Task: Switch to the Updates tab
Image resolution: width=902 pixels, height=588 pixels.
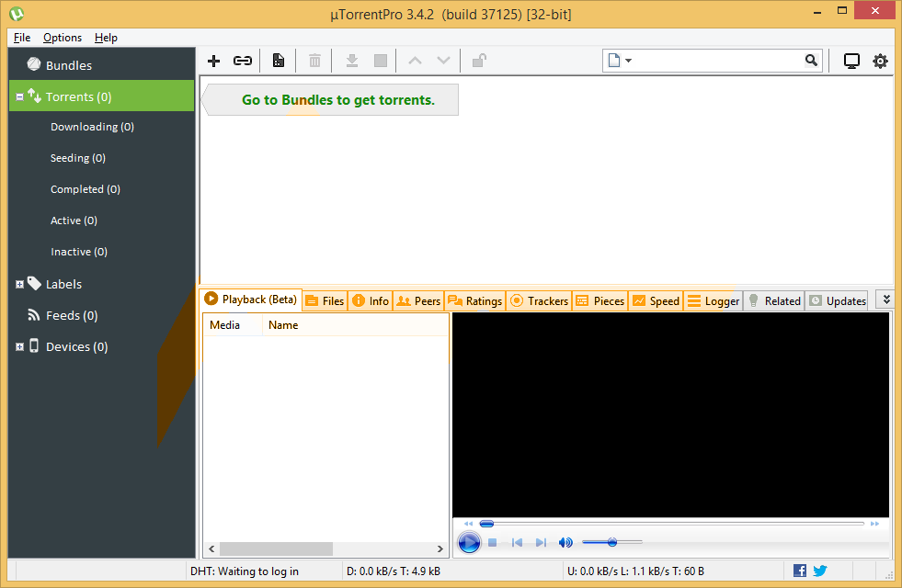Action: coord(838,300)
